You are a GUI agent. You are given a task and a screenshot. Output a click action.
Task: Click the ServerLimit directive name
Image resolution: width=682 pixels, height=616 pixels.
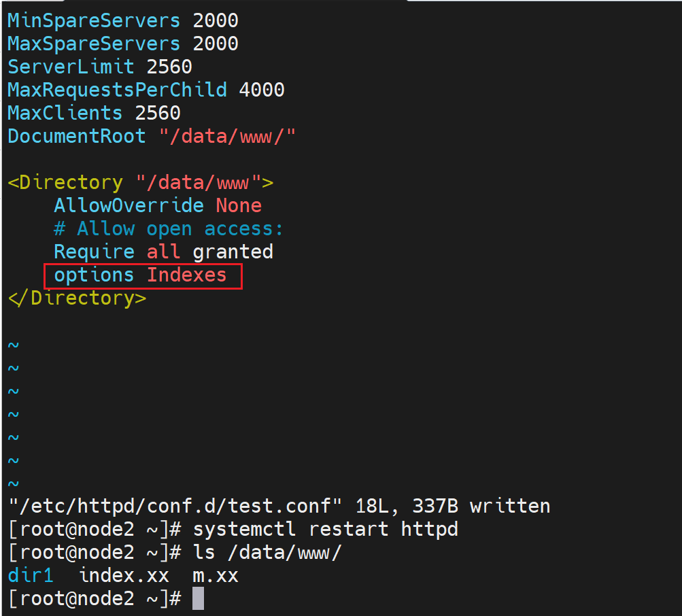pyautogui.click(x=65, y=67)
